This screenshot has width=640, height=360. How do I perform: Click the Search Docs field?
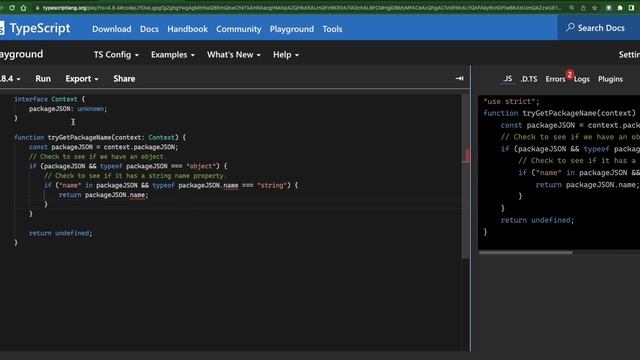599,28
